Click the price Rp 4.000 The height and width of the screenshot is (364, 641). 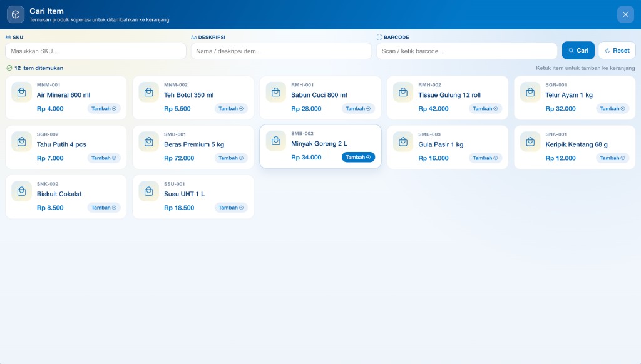tap(50, 109)
